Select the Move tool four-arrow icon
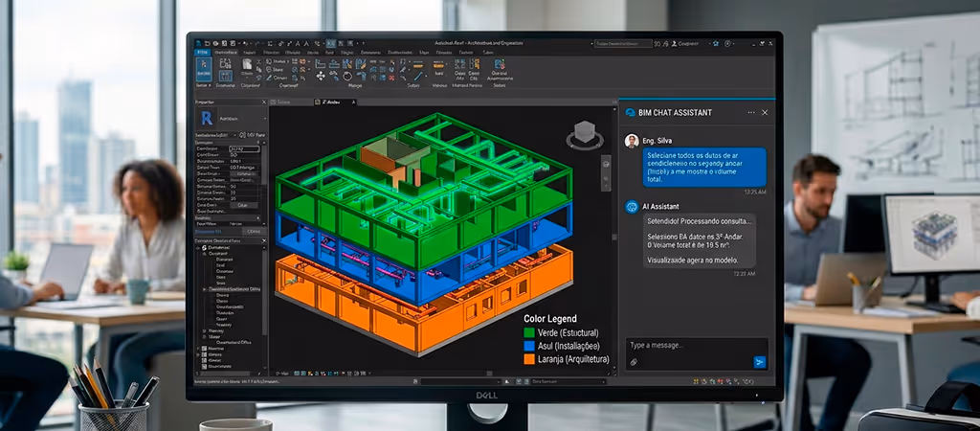 321,76
